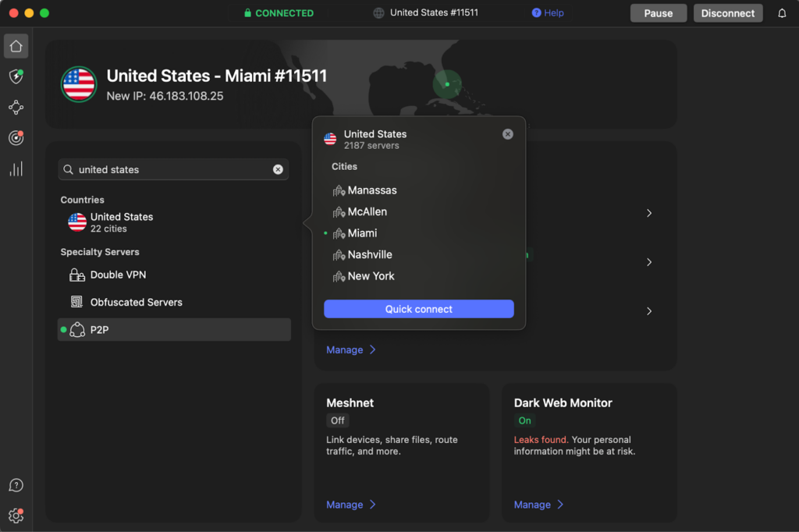The image size is (799, 532).
Task: Click the 'Specialty Servers' section header
Action: tap(100, 252)
